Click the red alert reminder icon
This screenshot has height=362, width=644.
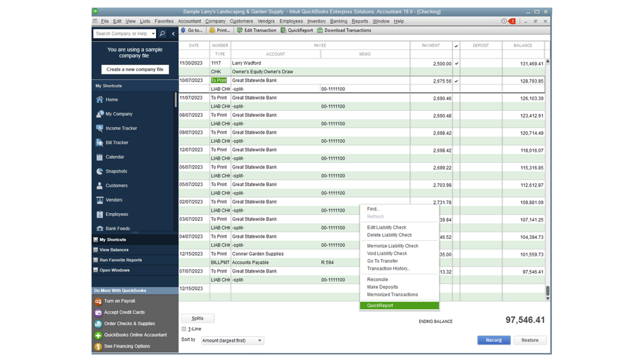512,21
